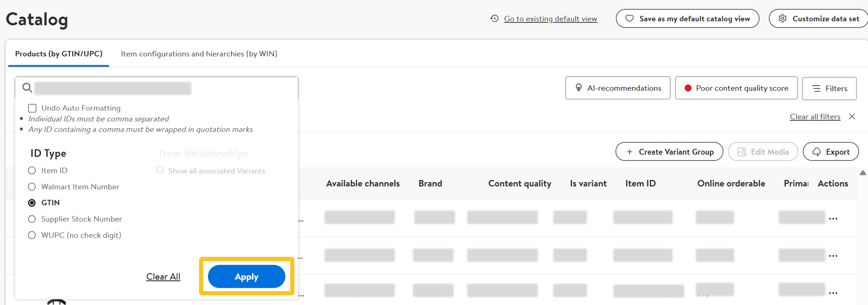Select the Item ID radio option
Screen dimensions: 868x305
tap(32, 171)
